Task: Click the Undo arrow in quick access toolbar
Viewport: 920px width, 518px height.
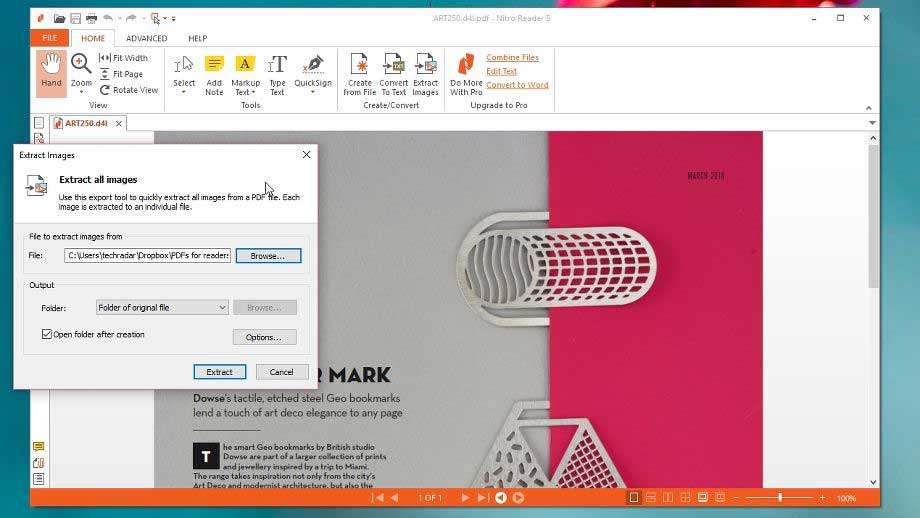Action: tap(108, 18)
